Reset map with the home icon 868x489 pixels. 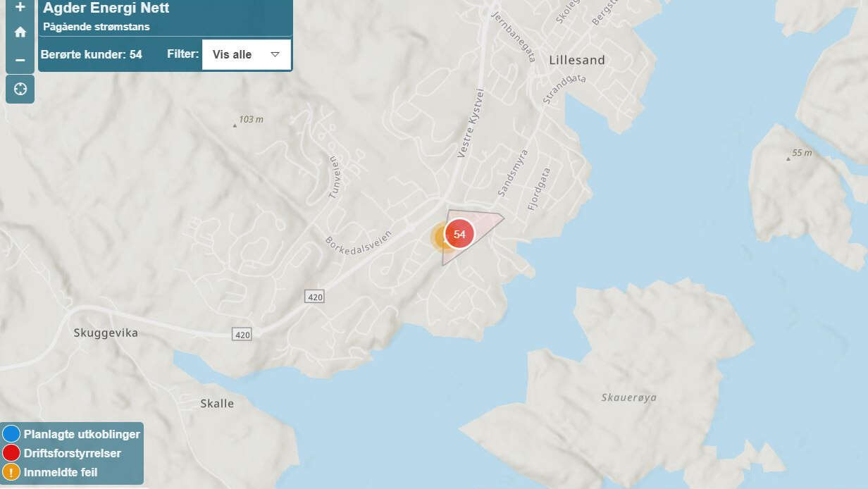point(20,32)
